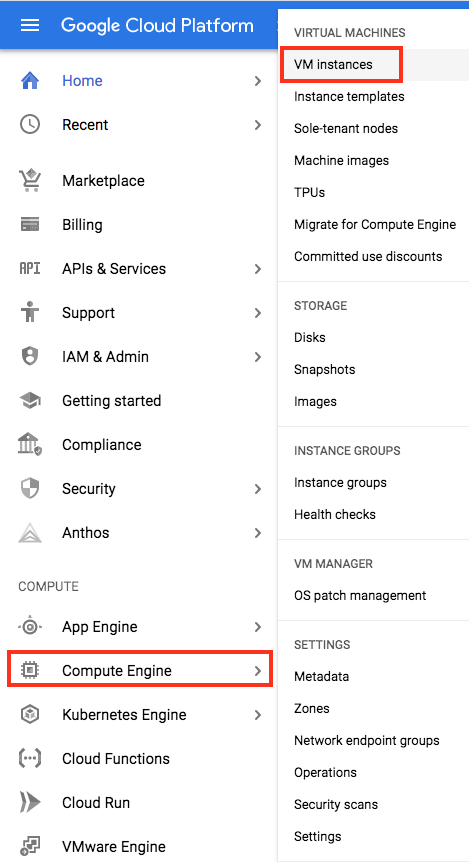Click the IAM & Admin shield icon
Image resolution: width=469 pixels, height=862 pixels.
pyautogui.click(x=30, y=356)
